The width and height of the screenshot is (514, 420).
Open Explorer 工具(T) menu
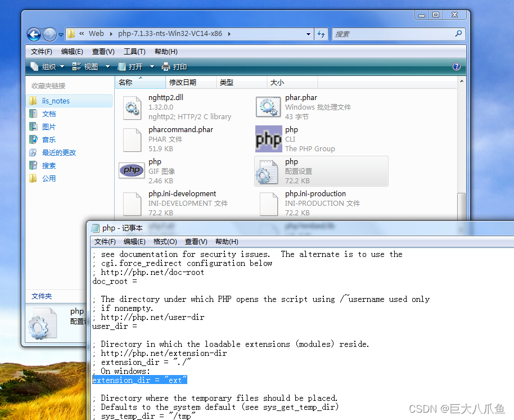click(x=134, y=52)
